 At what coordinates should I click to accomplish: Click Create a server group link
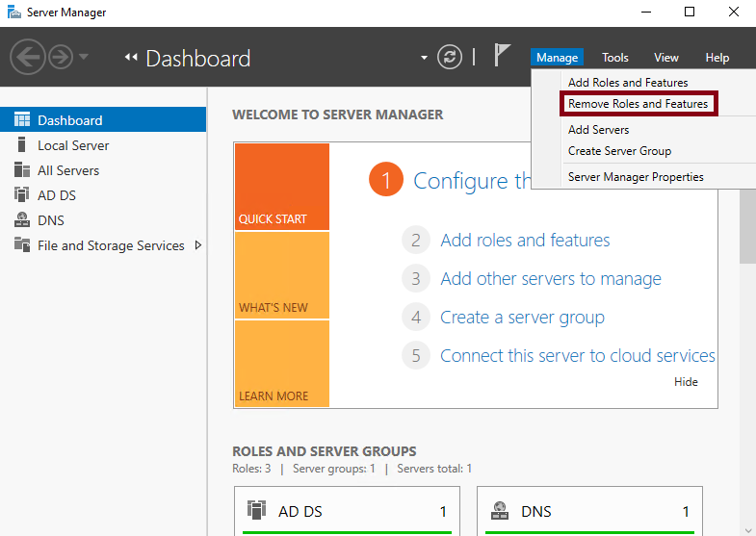522,318
